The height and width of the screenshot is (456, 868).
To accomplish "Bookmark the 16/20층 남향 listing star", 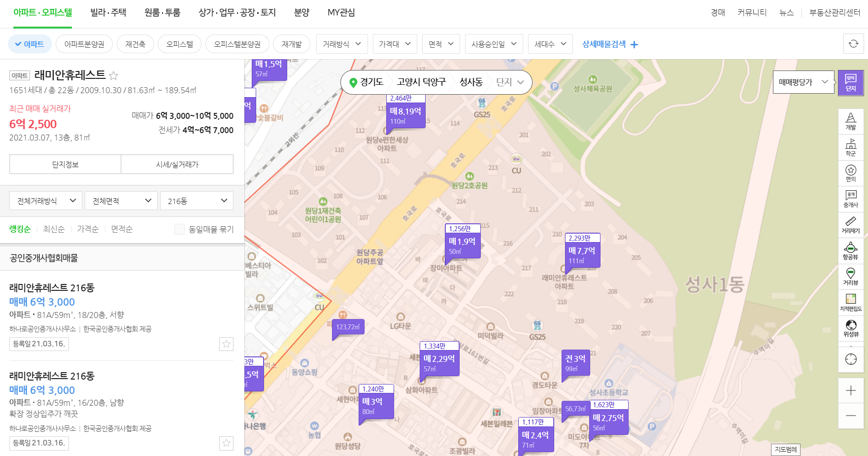I will tap(226, 443).
